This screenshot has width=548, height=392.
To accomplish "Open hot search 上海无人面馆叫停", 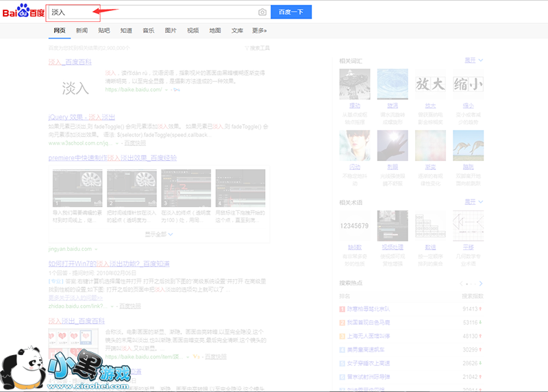I will coord(368,336).
